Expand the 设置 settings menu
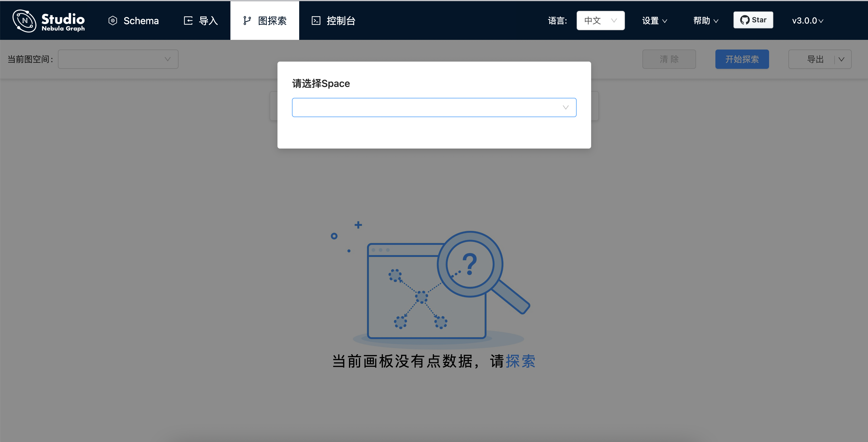The width and height of the screenshot is (868, 442). pyautogui.click(x=654, y=21)
